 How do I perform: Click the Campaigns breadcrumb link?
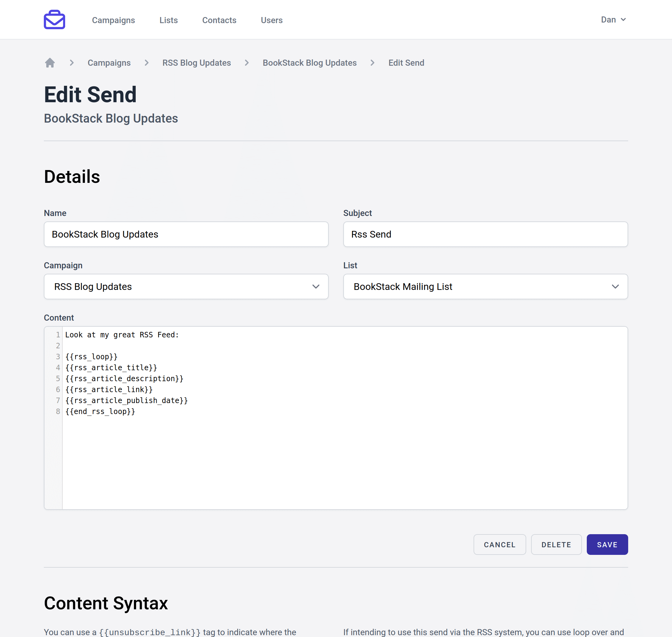[x=109, y=63]
